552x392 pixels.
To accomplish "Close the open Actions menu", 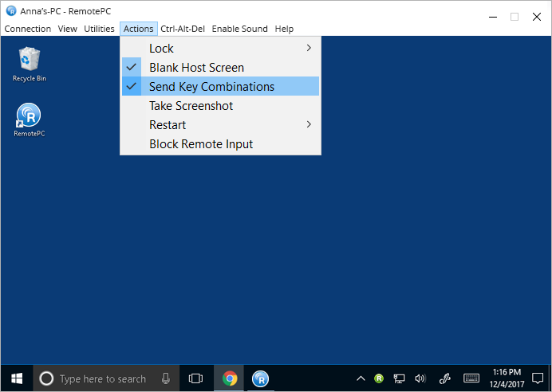I will point(138,29).
